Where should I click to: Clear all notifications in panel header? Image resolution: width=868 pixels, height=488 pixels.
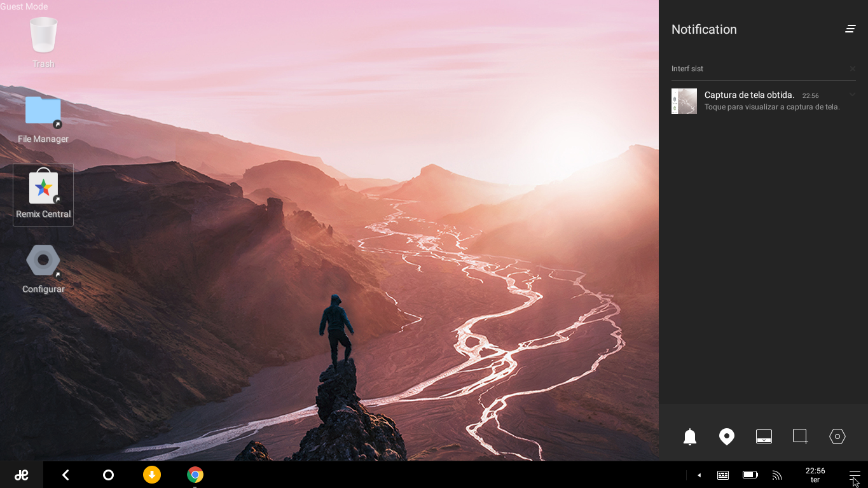[x=850, y=29]
